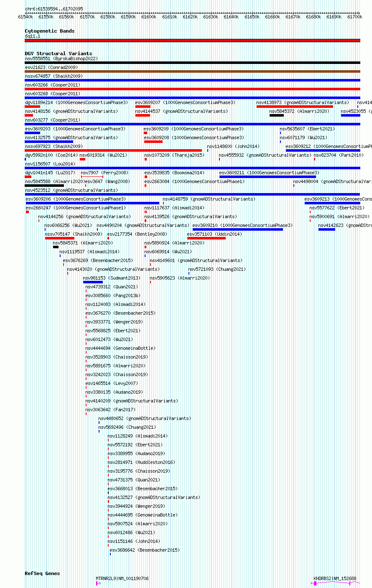Select esv1465514 (Levy2007) label
The height and width of the screenshot is (588, 372).
[112, 383]
